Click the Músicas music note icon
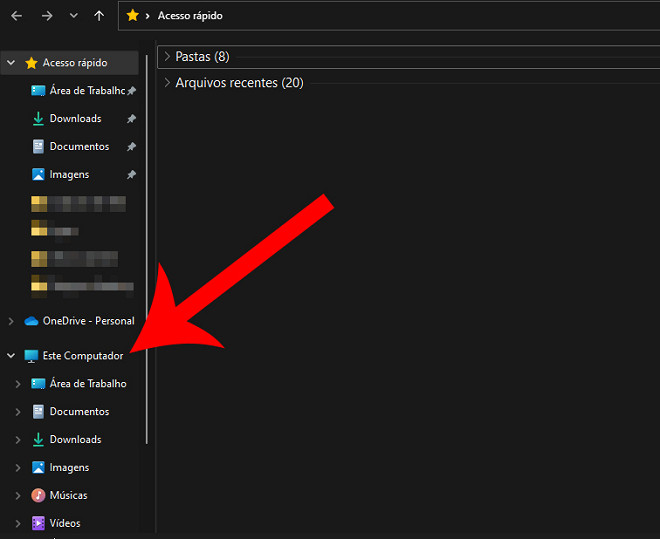The height and width of the screenshot is (539, 660). click(38, 495)
